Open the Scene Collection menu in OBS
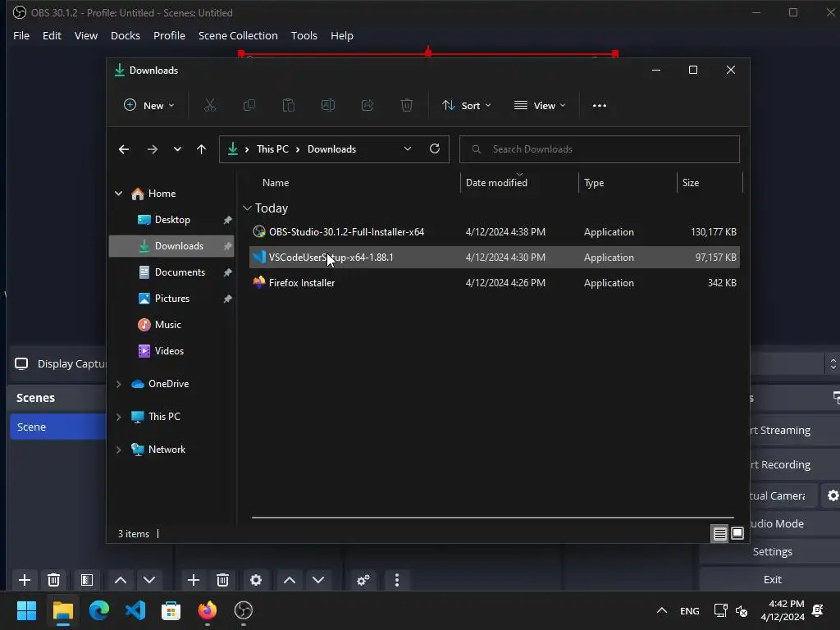 click(x=238, y=35)
